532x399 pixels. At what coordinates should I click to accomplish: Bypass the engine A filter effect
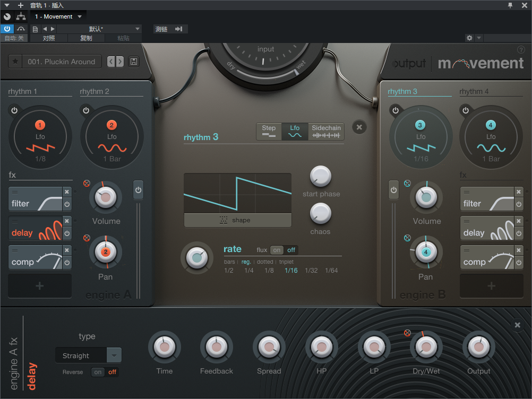(x=67, y=204)
